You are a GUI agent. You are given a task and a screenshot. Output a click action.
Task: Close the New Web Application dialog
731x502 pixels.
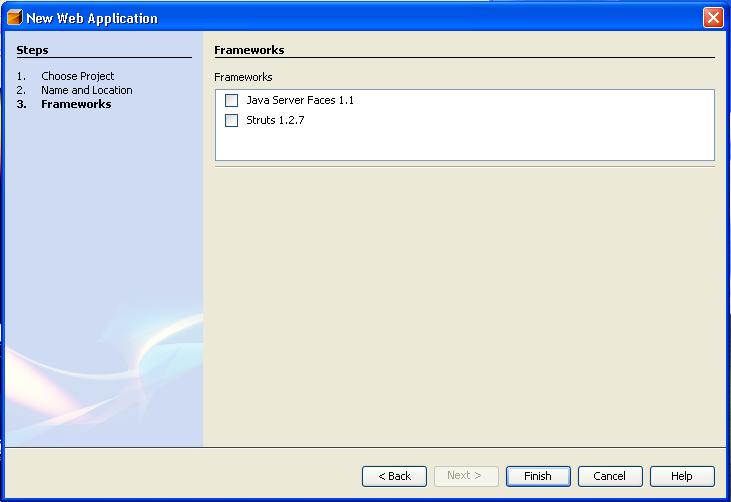tap(713, 18)
